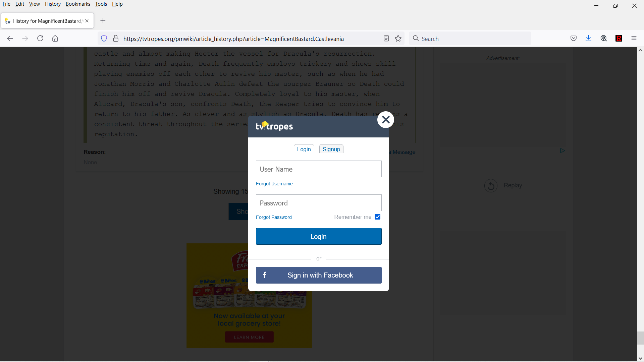This screenshot has width=644, height=362.
Task: Dismiss the login dialog with the X
Action: pos(385,119)
